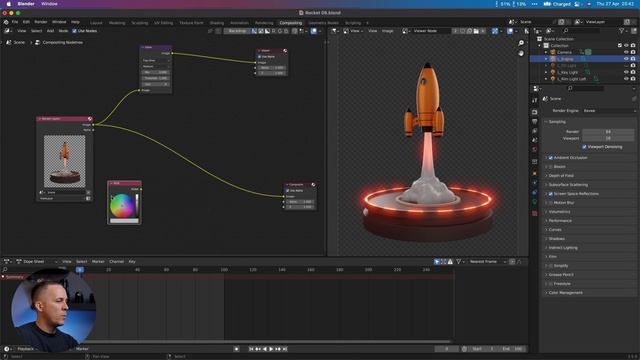Toggle Use Alpha on the Composite node
Viewport: 640px width, 360px height.
pos(288,191)
